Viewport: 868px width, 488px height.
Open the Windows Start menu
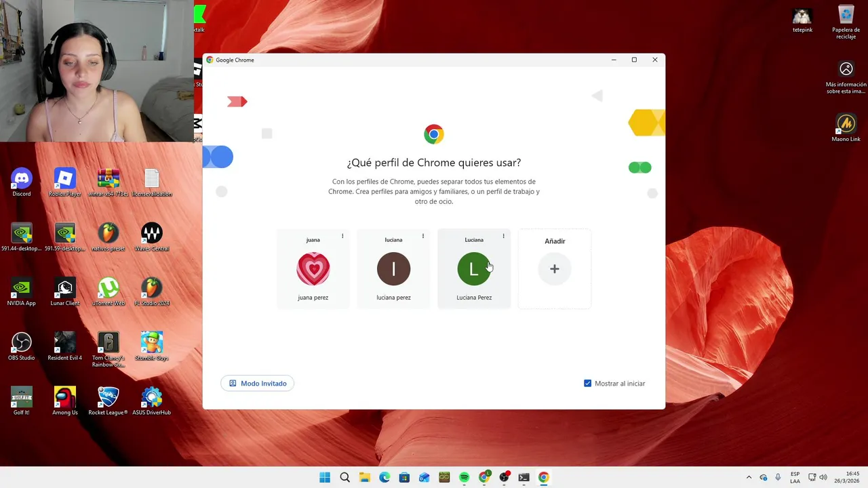click(325, 478)
